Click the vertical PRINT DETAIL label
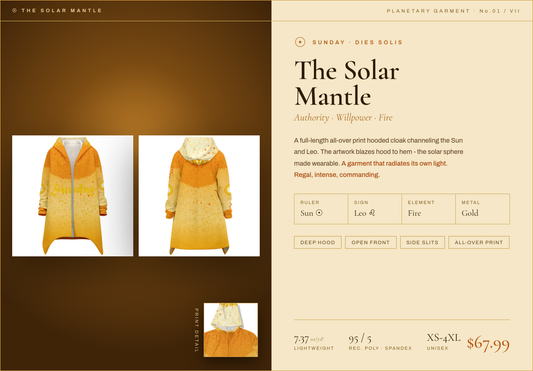The height and width of the screenshot is (371, 533). coord(196,330)
